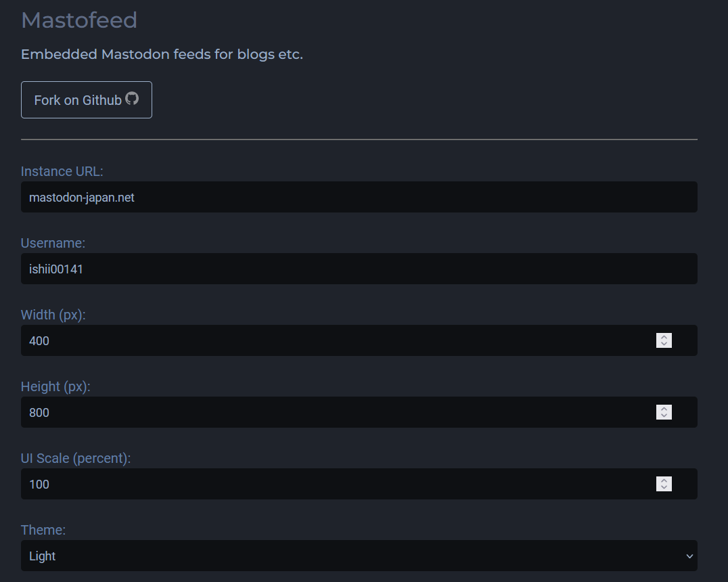Image resolution: width=728 pixels, height=582 pixels.
Task: Click the Username label text
Action: pyautogui.click(x=53, y=243)
